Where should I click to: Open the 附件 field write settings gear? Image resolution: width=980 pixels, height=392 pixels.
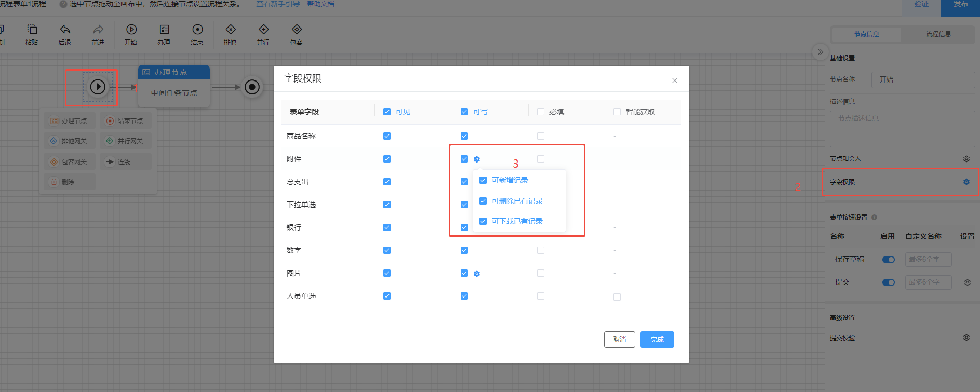pos(477,159)
